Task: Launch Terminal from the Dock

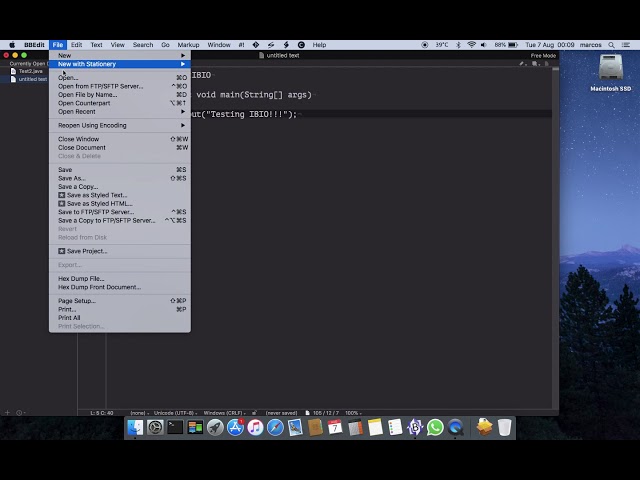Action: (x=175, y=427)
